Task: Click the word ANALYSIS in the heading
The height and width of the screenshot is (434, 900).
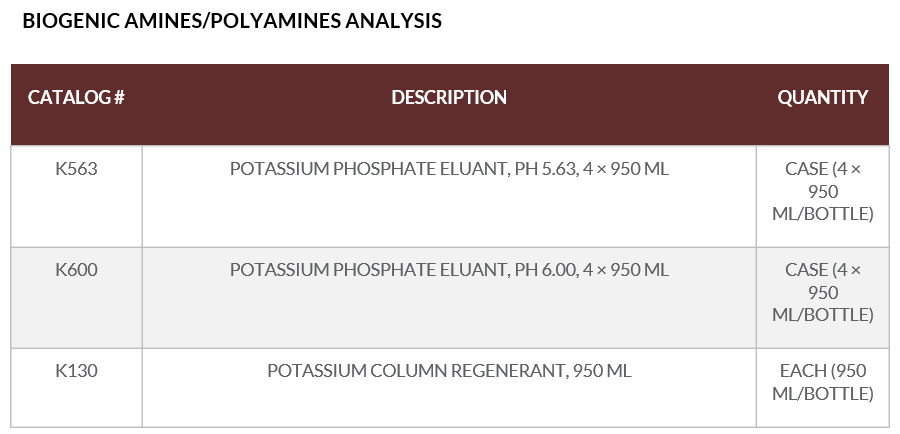Action: point(394,21)
